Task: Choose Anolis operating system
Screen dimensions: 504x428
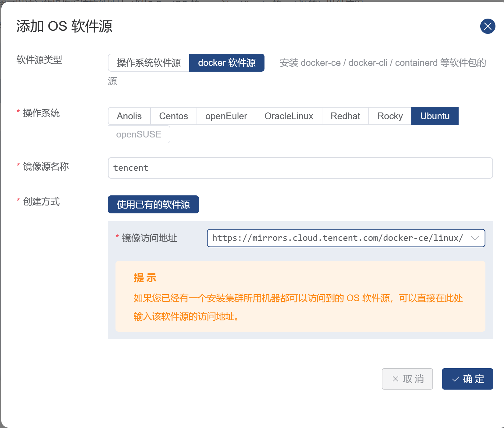Action: point(129,116)
